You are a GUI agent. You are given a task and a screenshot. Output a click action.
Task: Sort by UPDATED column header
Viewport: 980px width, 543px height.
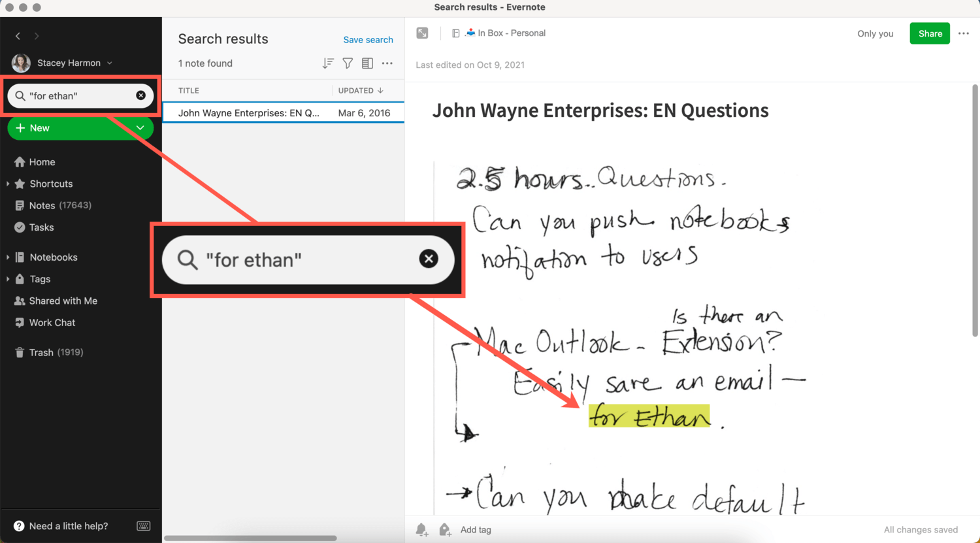click(361, 91)
